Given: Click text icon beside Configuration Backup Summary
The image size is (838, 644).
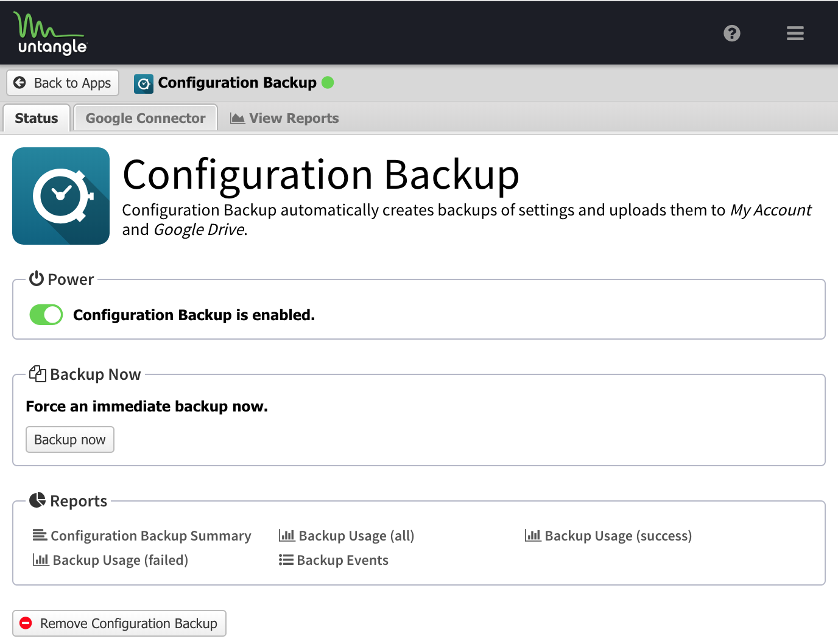Looking at the screenshot, I should coord(40,535).
